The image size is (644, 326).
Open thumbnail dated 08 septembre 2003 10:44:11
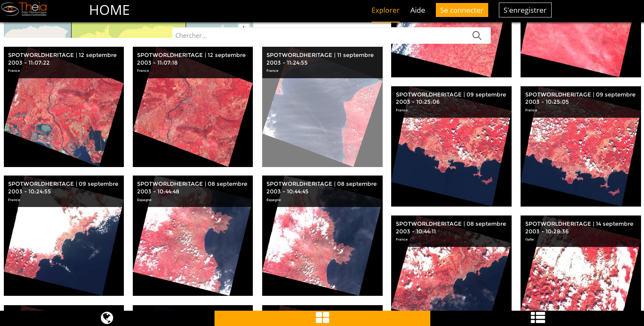[x=451, y=263]
